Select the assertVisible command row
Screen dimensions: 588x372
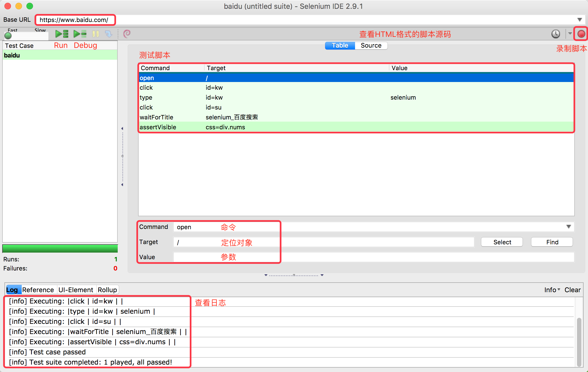158,127
